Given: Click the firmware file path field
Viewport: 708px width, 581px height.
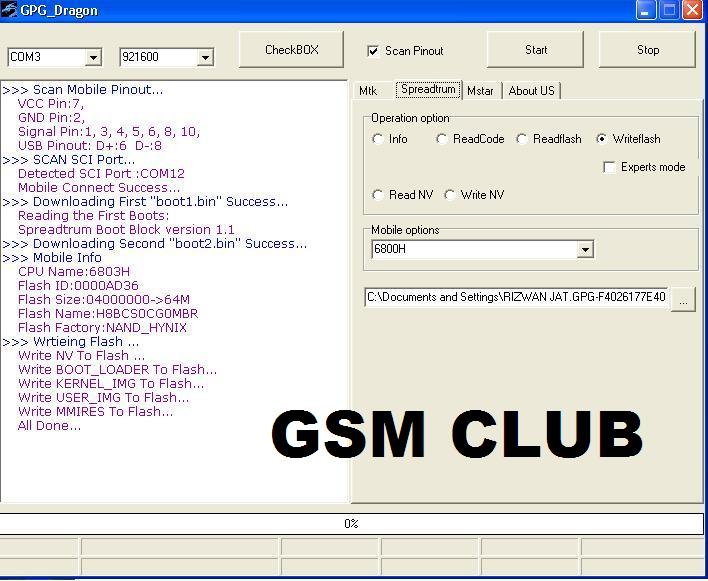Looking at the screenshot, I should pyautogui.click(x=516, y=297).
